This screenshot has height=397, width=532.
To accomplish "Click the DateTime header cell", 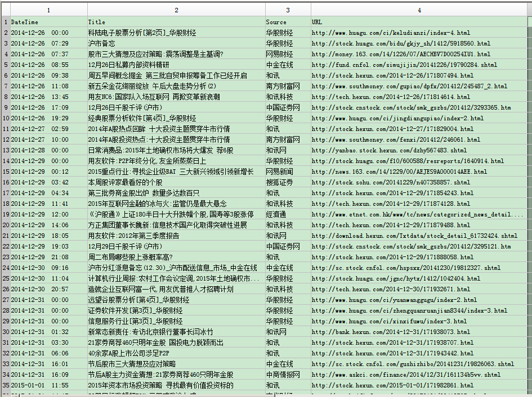I will [49, 22].
